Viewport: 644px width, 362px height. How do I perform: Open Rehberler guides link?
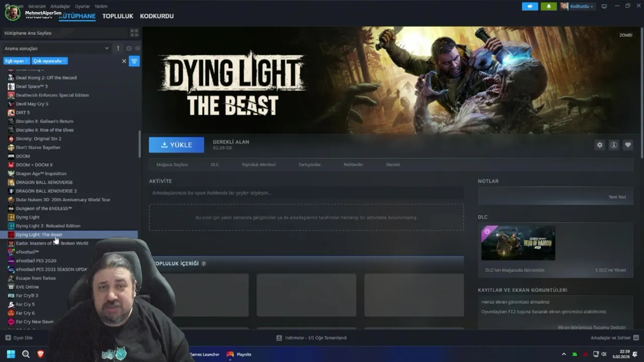[x=353, y=164]
